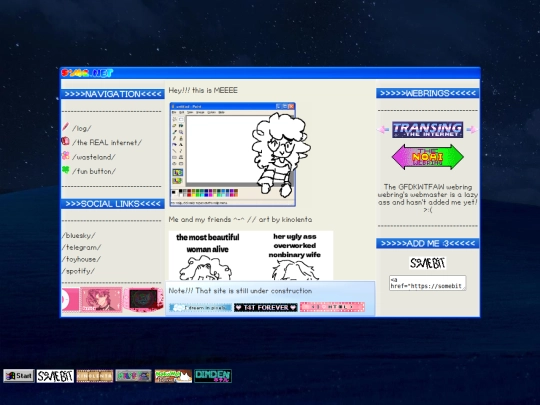This screenshot has width=540, height=405.
Task: Visit the /toyhouse/ social link
Action: pos(81,259)
